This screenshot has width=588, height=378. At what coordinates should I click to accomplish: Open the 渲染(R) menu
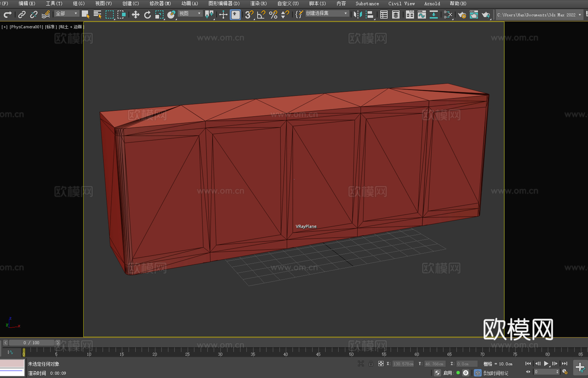259,3
